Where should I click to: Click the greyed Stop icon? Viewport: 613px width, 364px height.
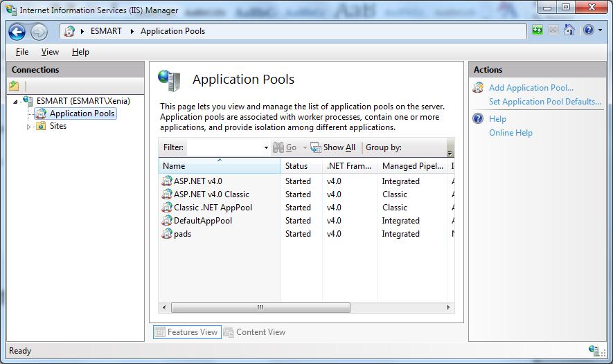(553, 30)
